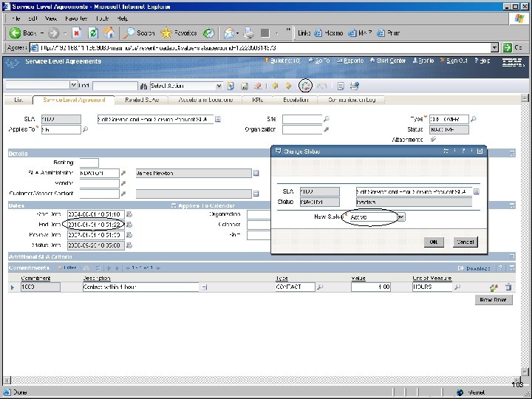Close Change Status dialog with X icon
Image resolution: width=532 pixels, height=399 pixels.
480,151
